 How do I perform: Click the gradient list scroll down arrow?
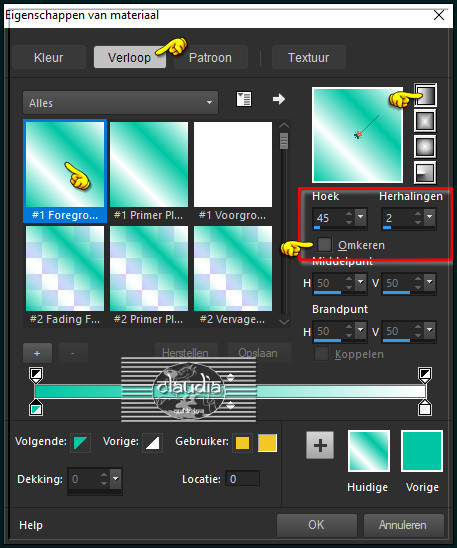point(284,322)
